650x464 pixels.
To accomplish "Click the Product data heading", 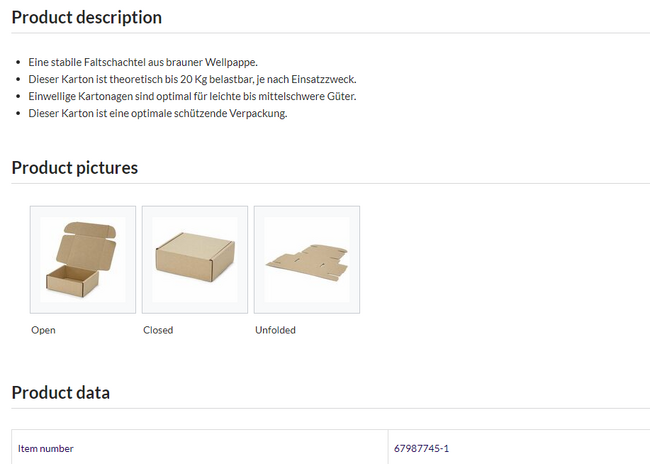I will click(61, 393).
